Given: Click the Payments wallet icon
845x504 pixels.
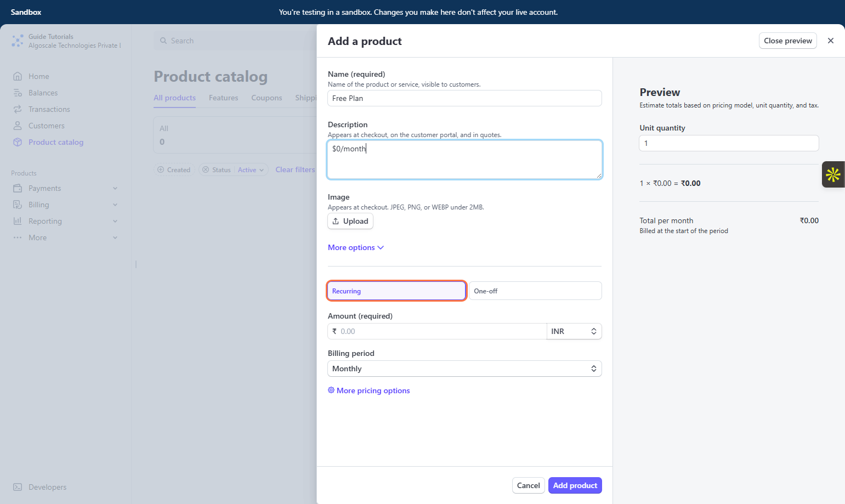Looking at the screenshot, I should pos(18,188).
